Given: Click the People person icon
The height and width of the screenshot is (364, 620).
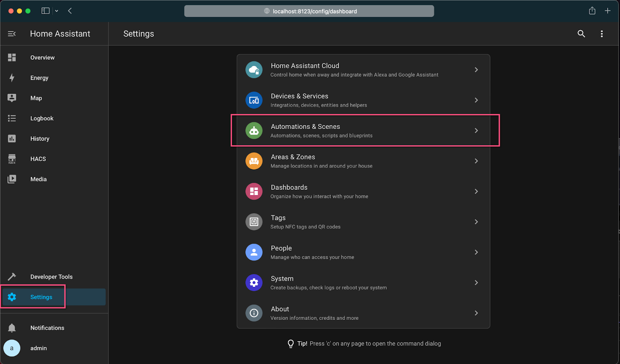Looking at the screenshot, I should (x=254, y=252).
